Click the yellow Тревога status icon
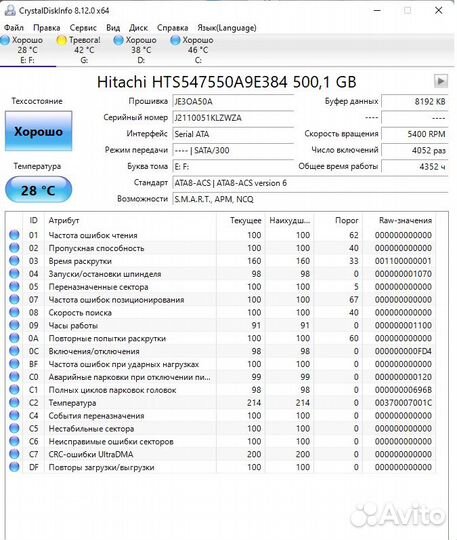 click(62, 41)
